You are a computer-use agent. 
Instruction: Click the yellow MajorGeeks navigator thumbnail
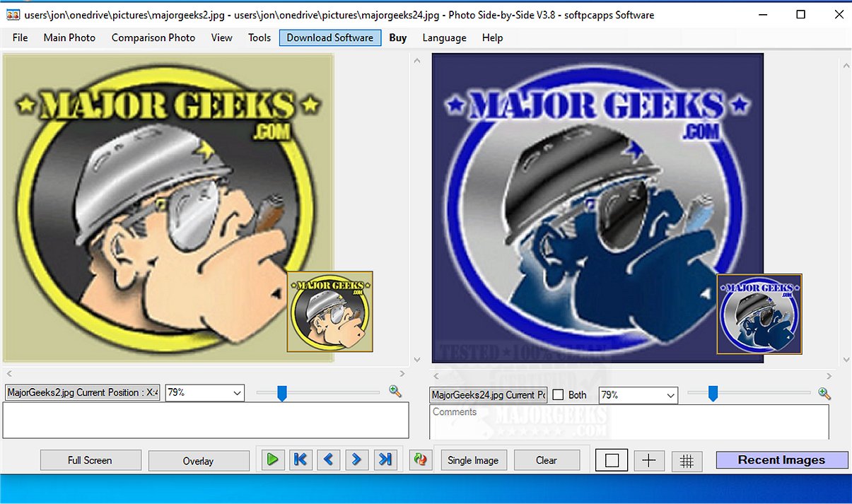click(x=330, y=312)
